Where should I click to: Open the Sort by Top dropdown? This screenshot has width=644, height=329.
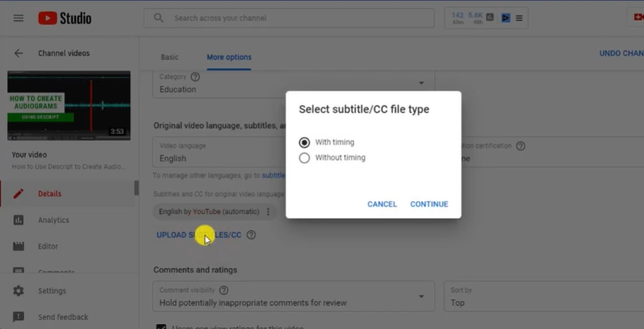click(544, 297)
